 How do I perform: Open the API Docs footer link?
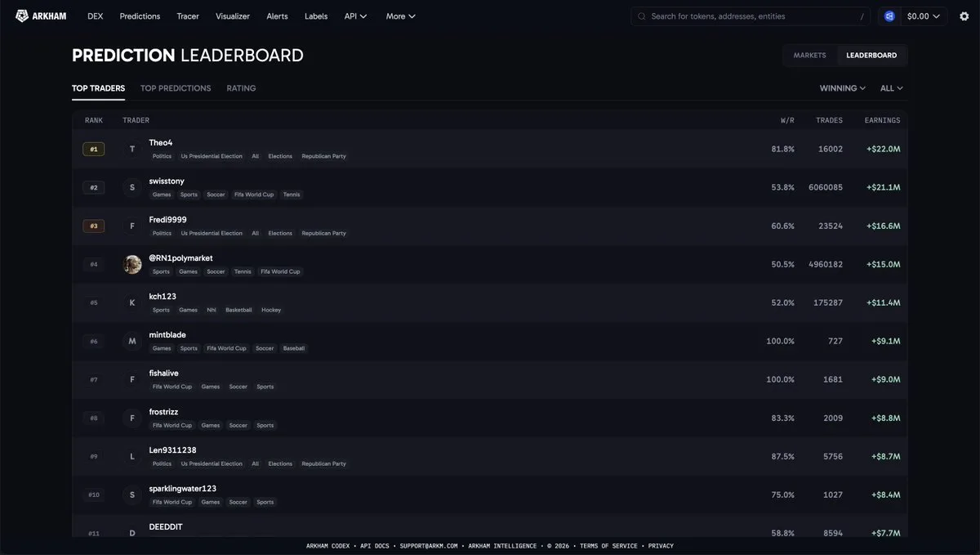point(375,546)
